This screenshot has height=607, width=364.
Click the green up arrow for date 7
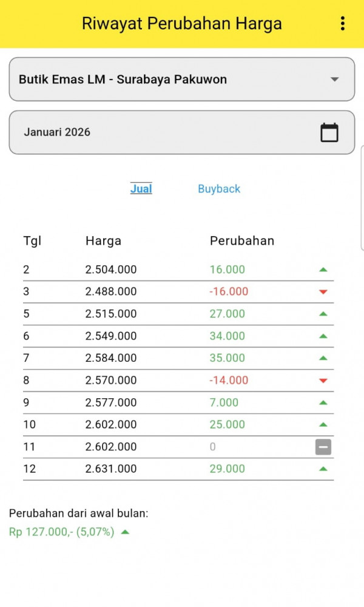[x=323, y=358]
